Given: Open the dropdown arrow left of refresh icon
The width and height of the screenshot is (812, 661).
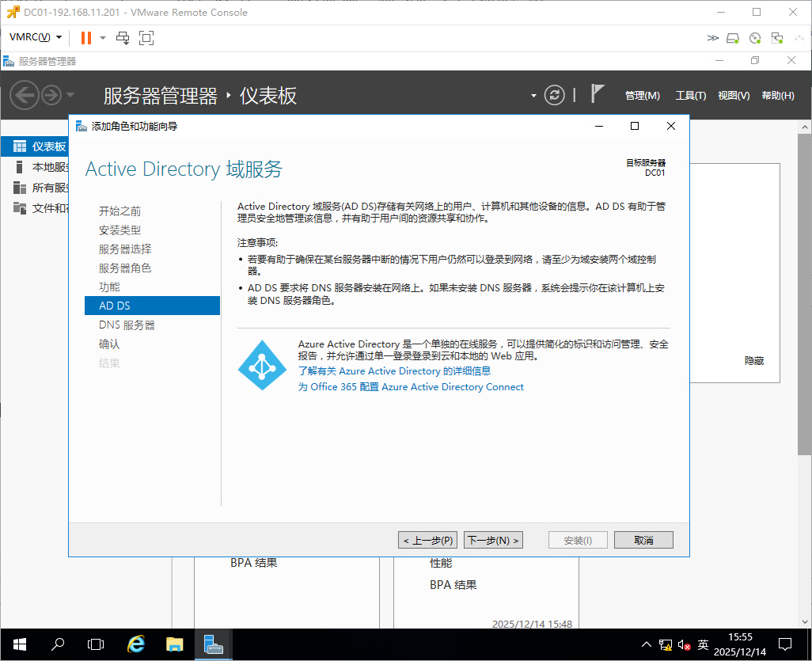Looking at the screenshot, I should [x=533, y=96].
